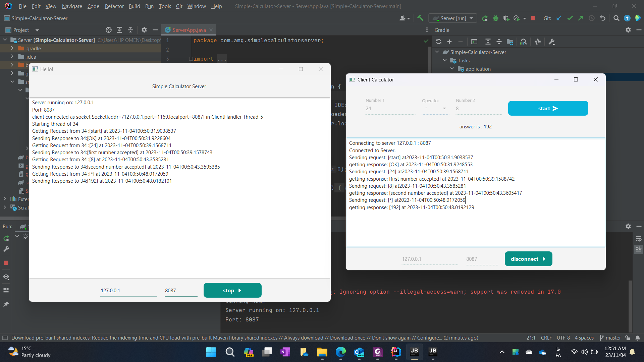Open Run panel settings gear

tap(628, 226)
